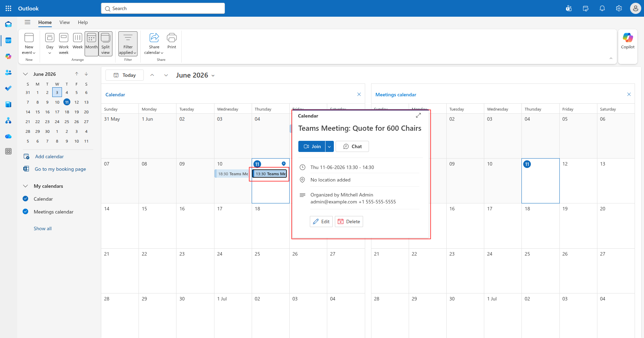Image resolution: width=644 pixels, height=338 pixels.
Task: Open To Do checkmark app
Action: coord(8,88)
